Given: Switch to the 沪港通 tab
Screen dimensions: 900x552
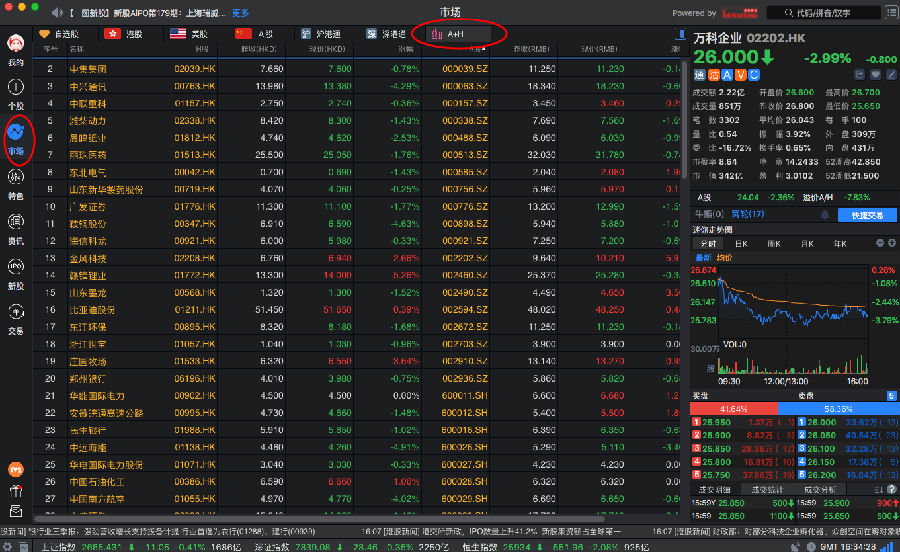Looking at the screenshot, I should pyautogui.click(x=321, y=34).
